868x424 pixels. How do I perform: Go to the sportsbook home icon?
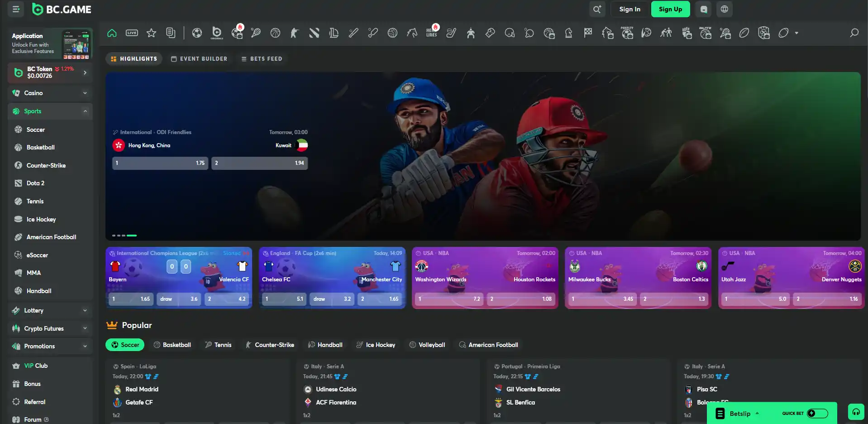112,33
